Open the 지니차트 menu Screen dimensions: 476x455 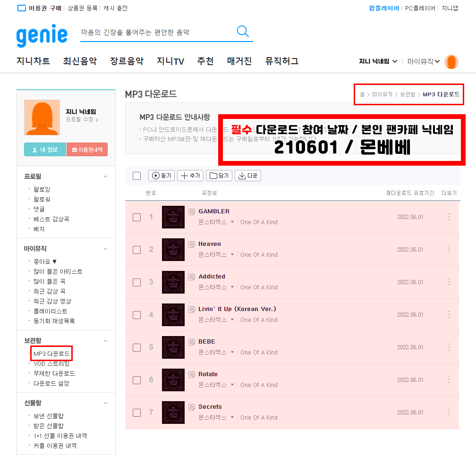(33, 61)
